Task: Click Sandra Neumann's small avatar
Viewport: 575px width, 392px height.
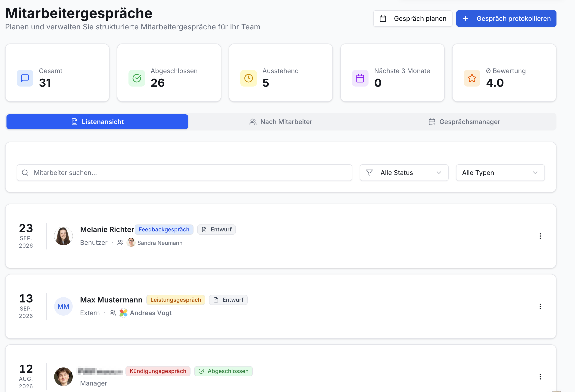Action: (131, 242)
